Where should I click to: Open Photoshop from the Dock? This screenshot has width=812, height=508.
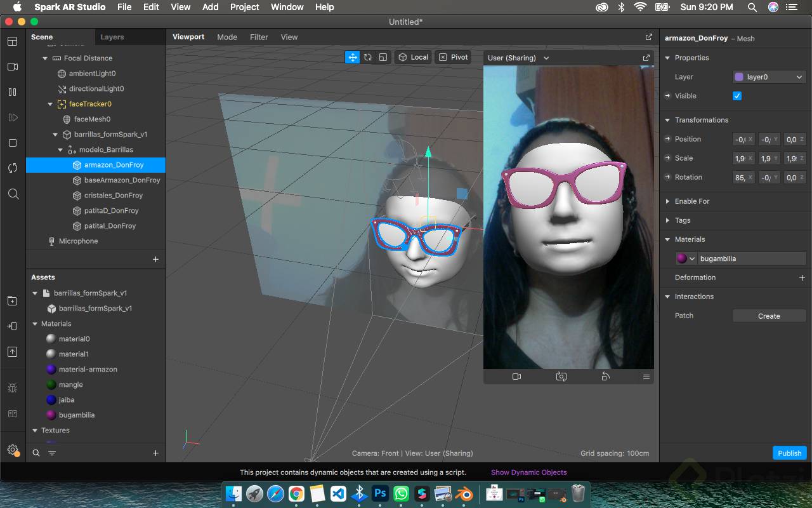tap(380, 493)
